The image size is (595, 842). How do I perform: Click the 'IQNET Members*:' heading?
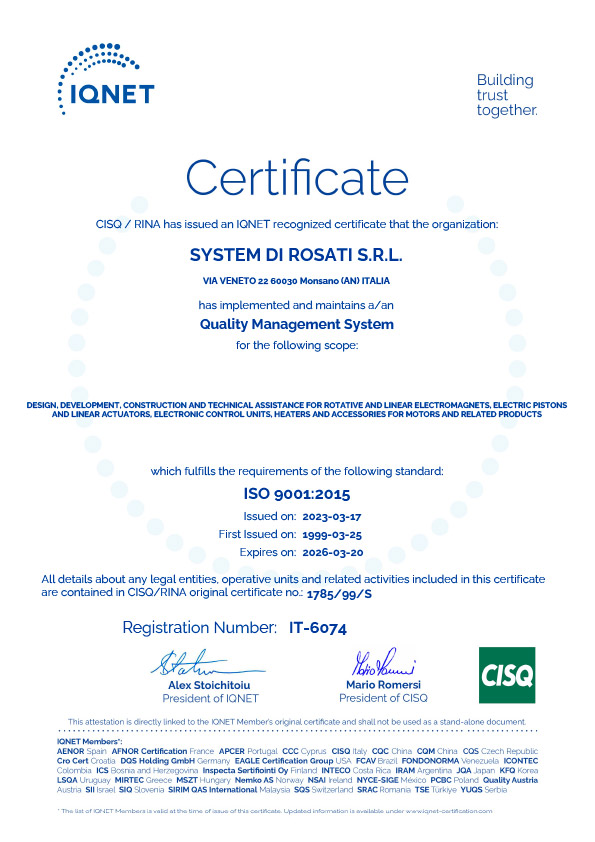tap(90, 742)
